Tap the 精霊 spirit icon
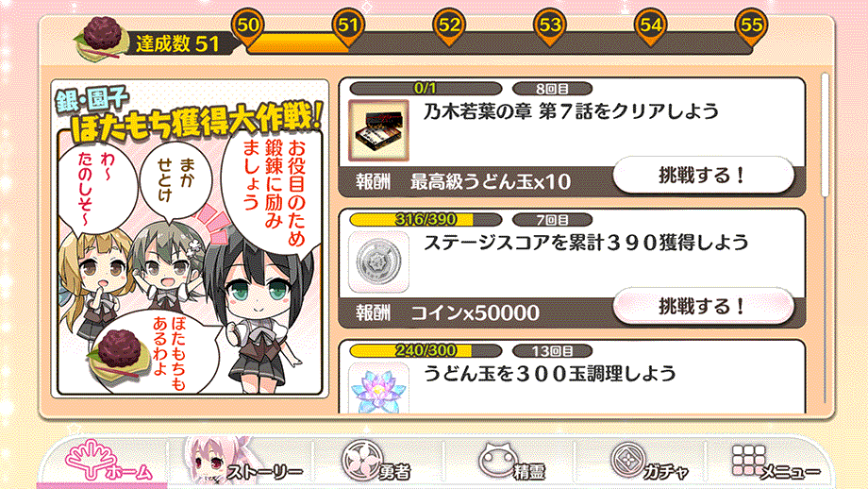 (510, 463)
